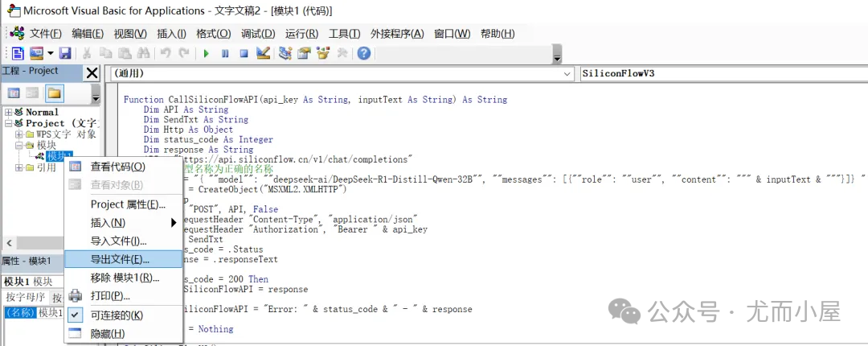Click View Object icon in Project panel
Image resolution: width=868 pixels, height=346 pixels.
33,93
